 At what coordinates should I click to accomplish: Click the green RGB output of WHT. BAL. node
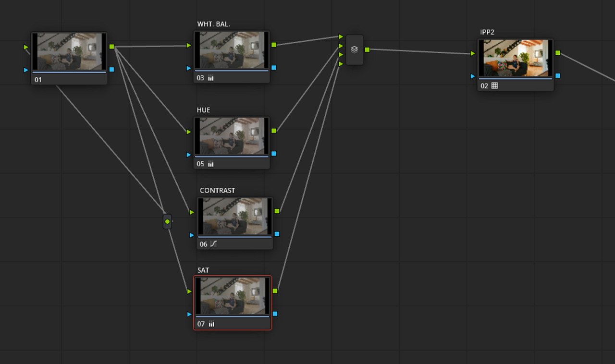pyautogui.click(x=273, y=45)
